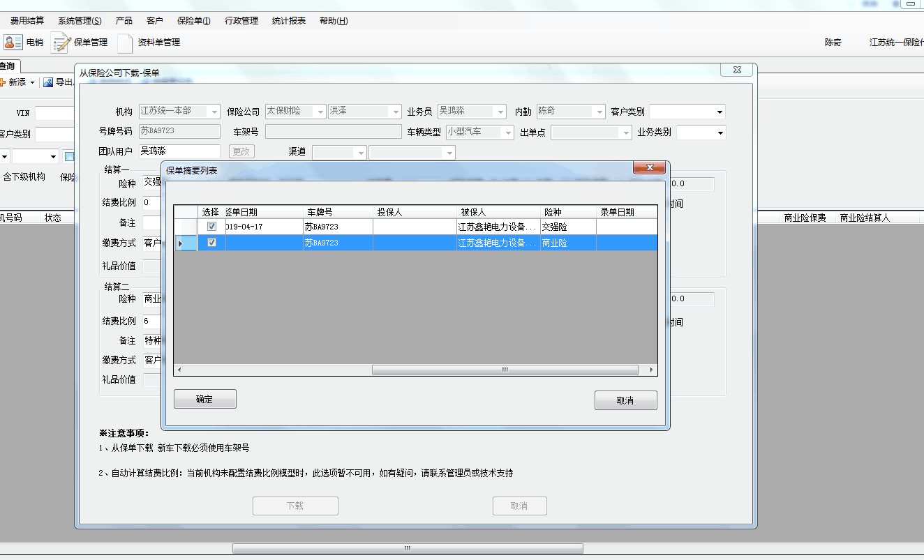Image resolution: width=924 pixels, height=560 pixels.
Task: Click the 险种 column header in the summary grid
Action: tap(569, 212)
